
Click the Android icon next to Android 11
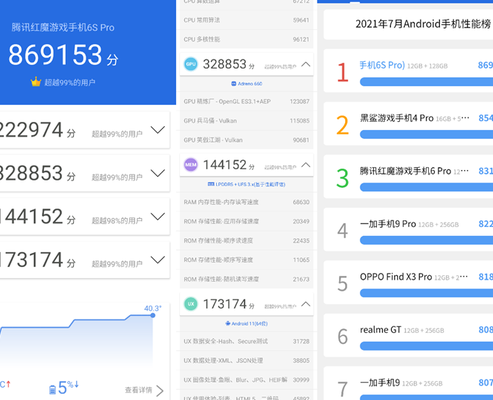pos(228,323)
